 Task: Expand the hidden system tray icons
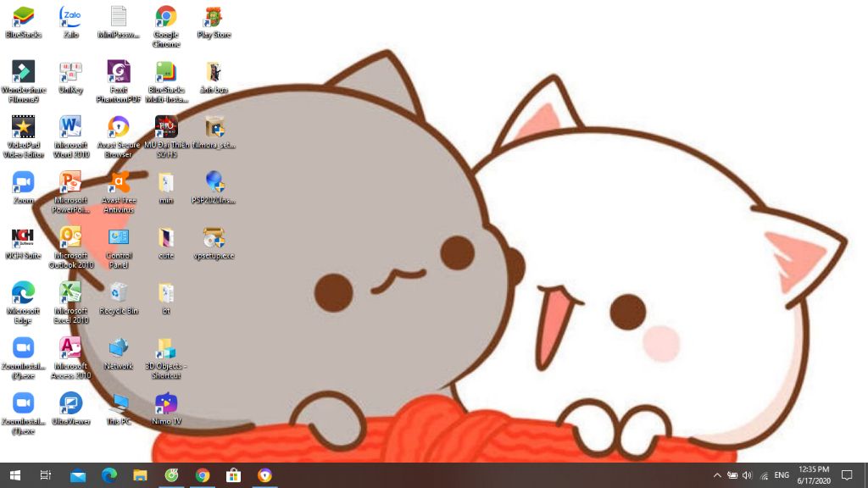[x=717, y=475]
